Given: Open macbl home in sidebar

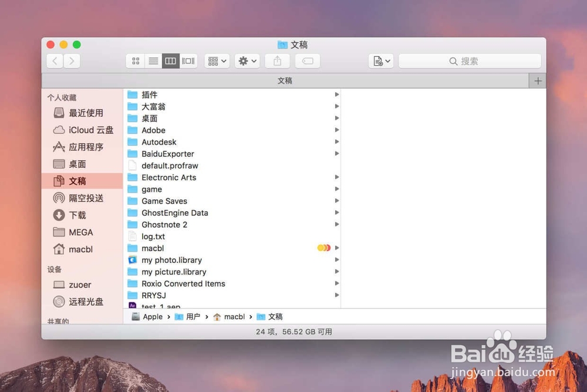Looking at the screenshot, I should 82,249.
